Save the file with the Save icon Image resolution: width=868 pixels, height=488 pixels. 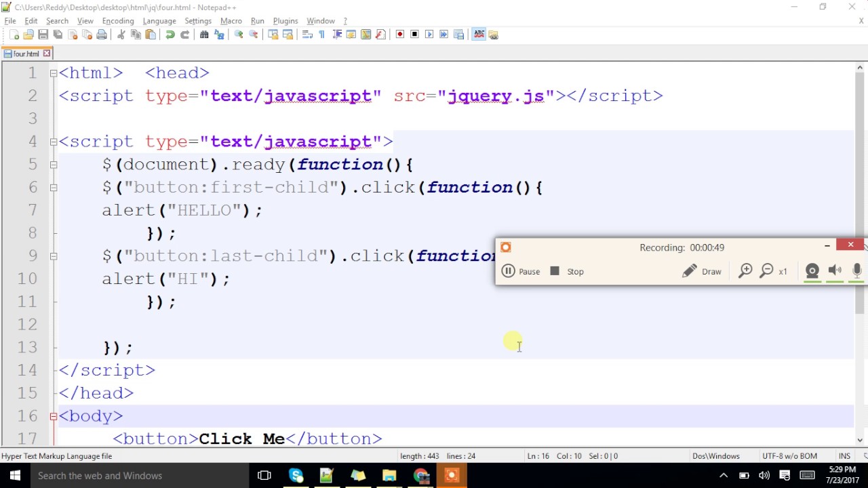click(43, 35)
